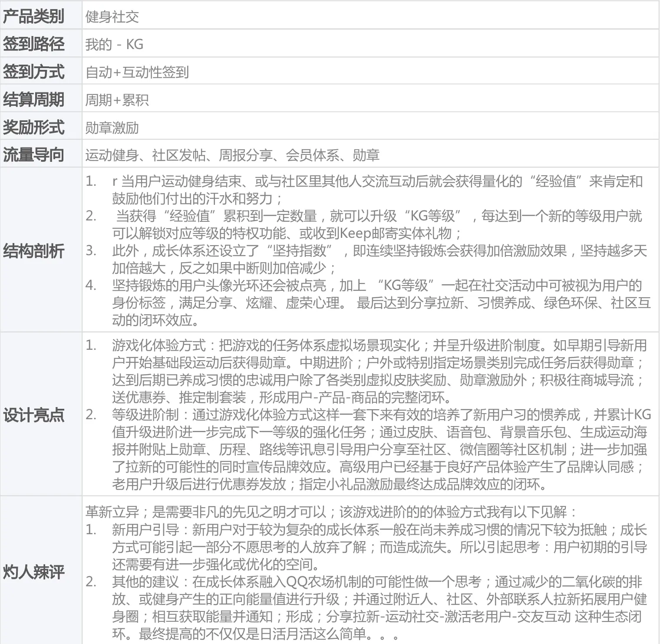660x644 pixels.
Task: Select the 结构剖析 row label
Action: 41,250
